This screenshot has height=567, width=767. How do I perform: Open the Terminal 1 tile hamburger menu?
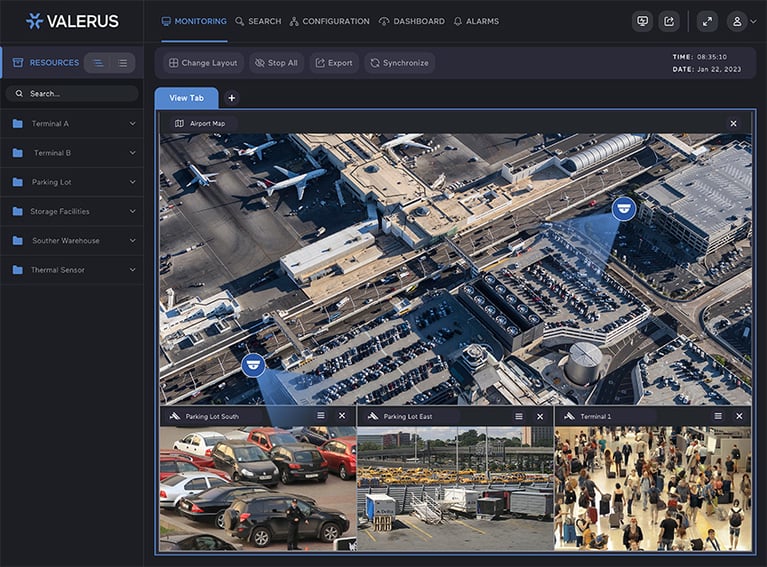coord(717,416)
